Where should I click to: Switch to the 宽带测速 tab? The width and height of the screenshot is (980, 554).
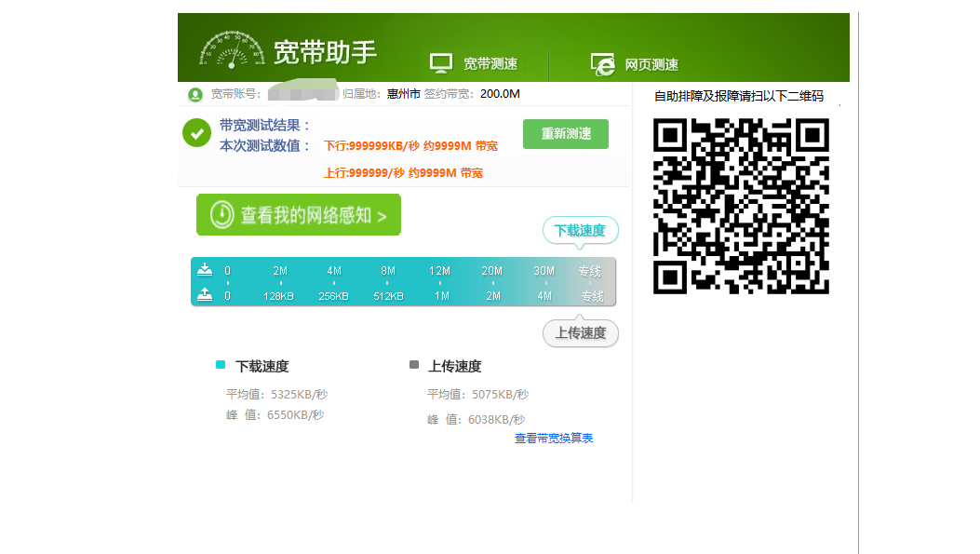point(490,63)
